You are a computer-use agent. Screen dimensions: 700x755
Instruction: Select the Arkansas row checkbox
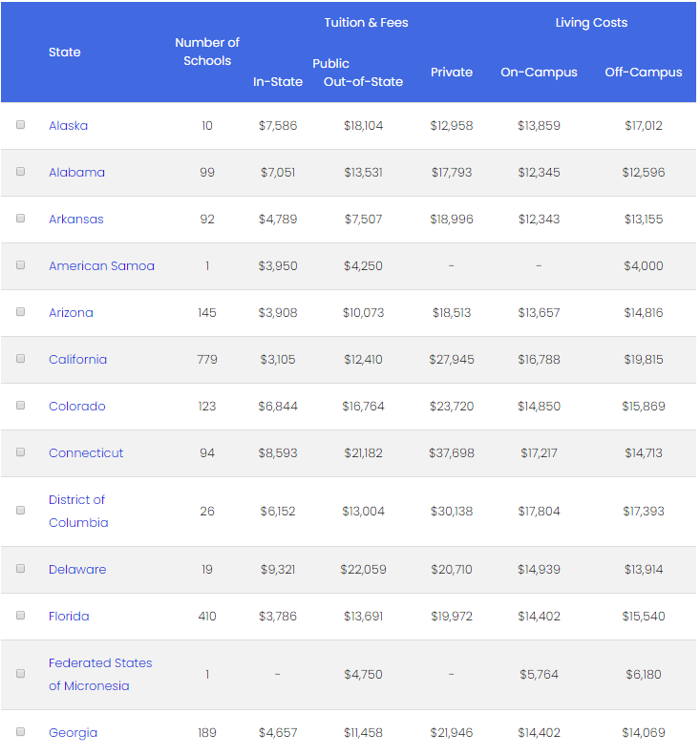pos(20,219)
